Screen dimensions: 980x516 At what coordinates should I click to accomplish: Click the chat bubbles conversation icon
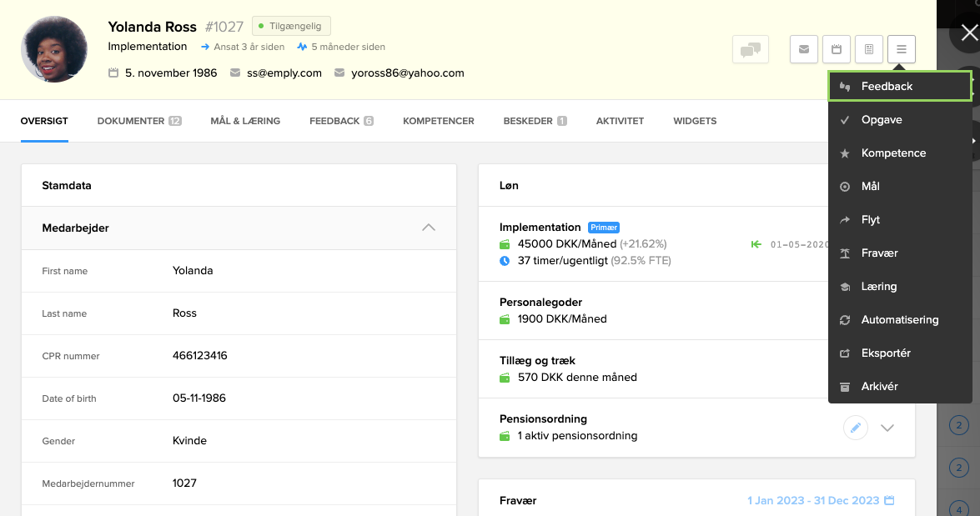(x=750, y=49)
